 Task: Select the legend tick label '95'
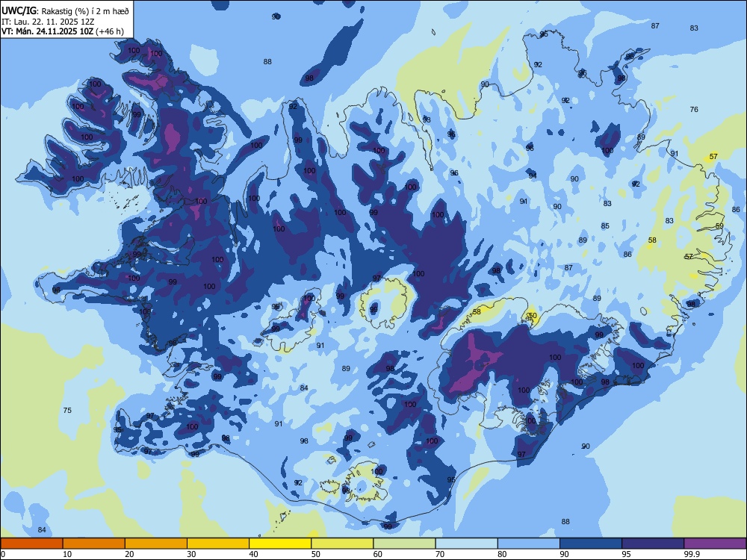[x=626, y=554]
